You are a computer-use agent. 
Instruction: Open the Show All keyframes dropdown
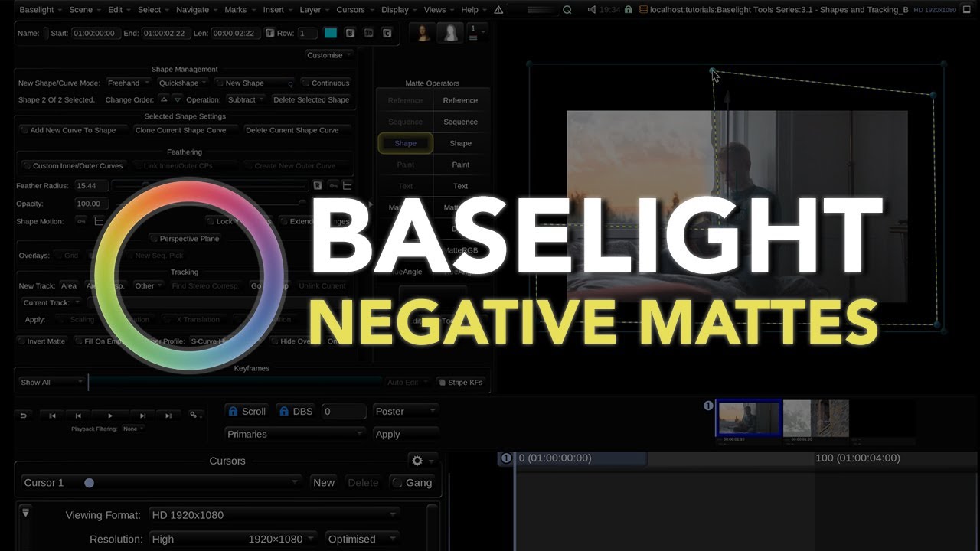click(51, 382)
